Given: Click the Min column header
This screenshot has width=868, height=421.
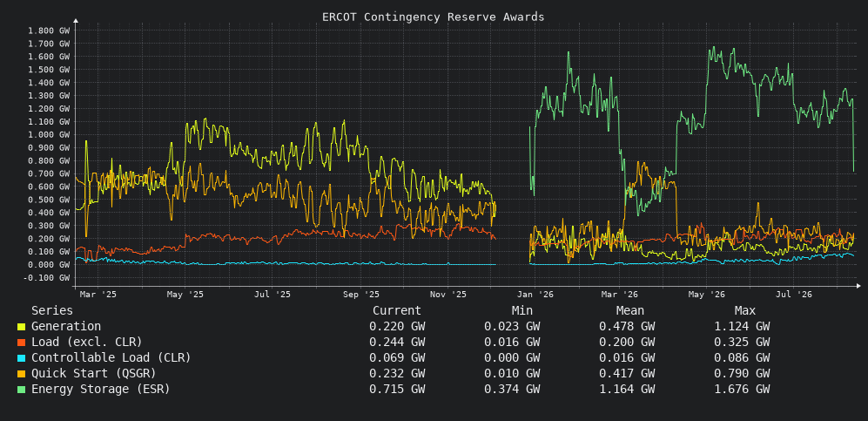Looking at the screenshot, I should pos(522,311).
